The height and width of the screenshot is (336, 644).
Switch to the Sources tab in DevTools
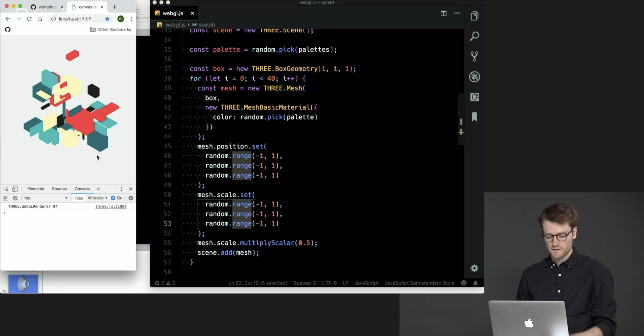pyautogui.click(x=59, y=188)
